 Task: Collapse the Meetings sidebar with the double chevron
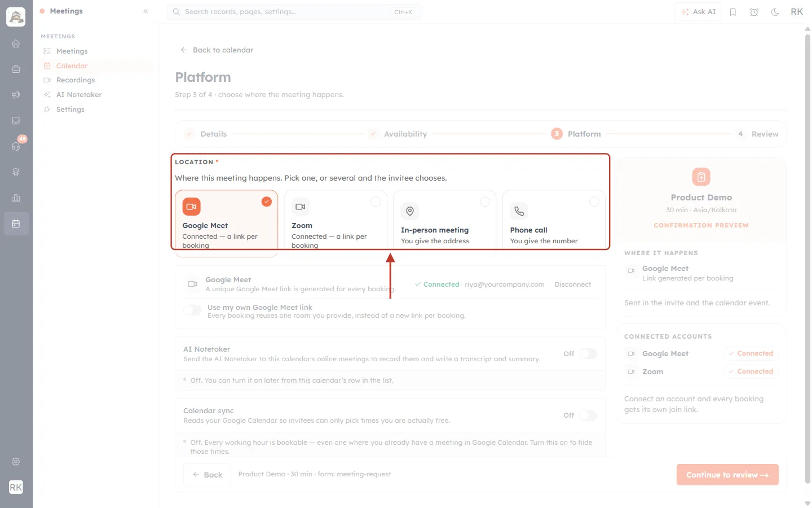145,11
